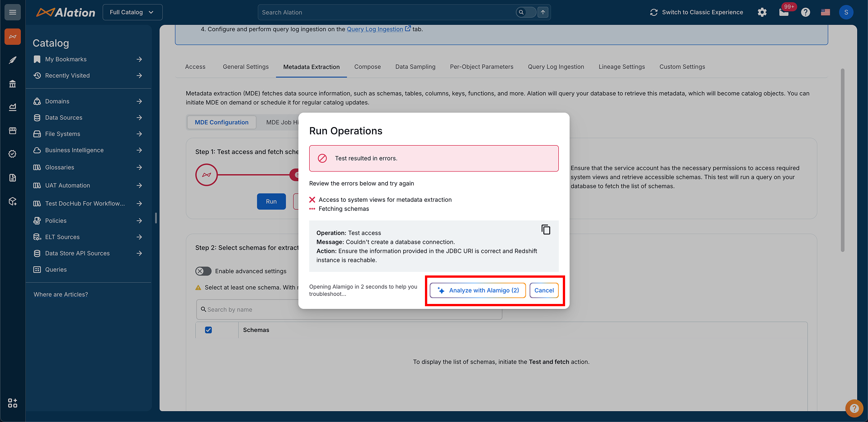Image resolution: width=868 pixels, height=422 pixels.
Task: Switch to the General Settings tab
Action: [245, 67]
